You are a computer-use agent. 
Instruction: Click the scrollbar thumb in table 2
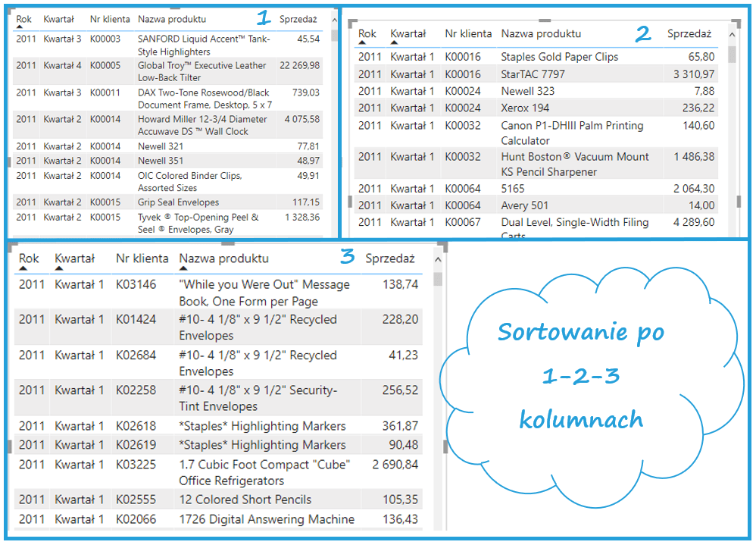click(732, 54)
